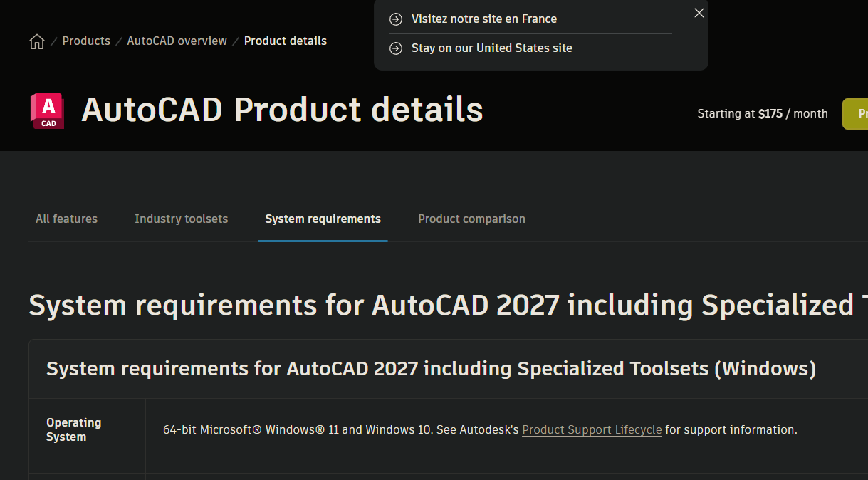The image size is (868, 480).
Task: Click the Starting at $175 / month text
Action: pos(763,113)
